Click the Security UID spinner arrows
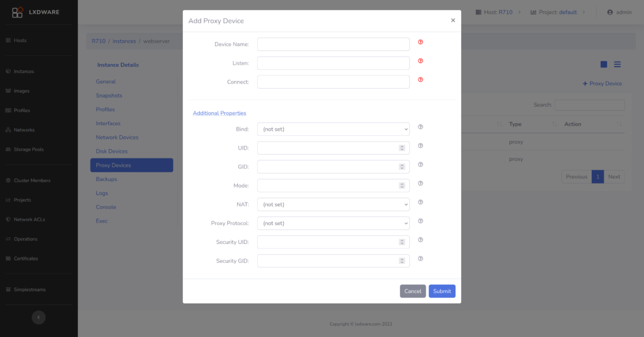This screenshot has width=644, height=337. tap(402, 242)
